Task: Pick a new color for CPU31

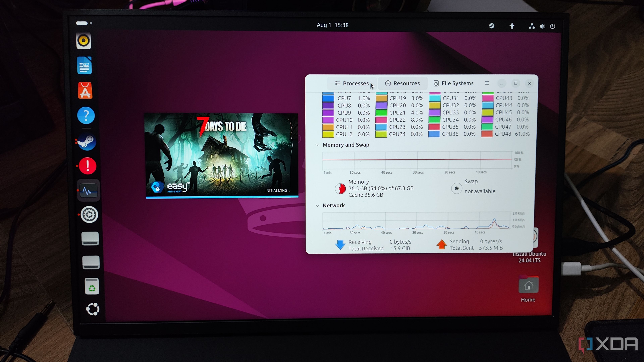Action: (435, 98)
